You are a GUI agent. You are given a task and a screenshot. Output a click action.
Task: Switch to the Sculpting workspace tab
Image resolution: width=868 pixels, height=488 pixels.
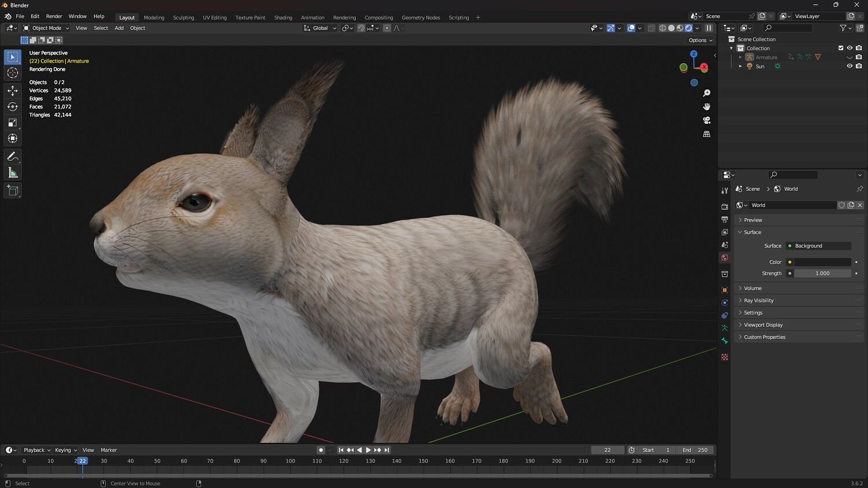tap(183, 17)
